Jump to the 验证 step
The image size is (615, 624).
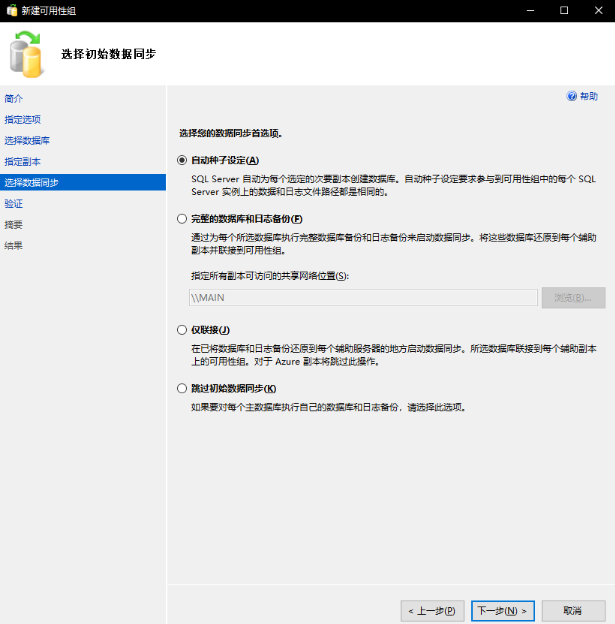click(14, 203)
